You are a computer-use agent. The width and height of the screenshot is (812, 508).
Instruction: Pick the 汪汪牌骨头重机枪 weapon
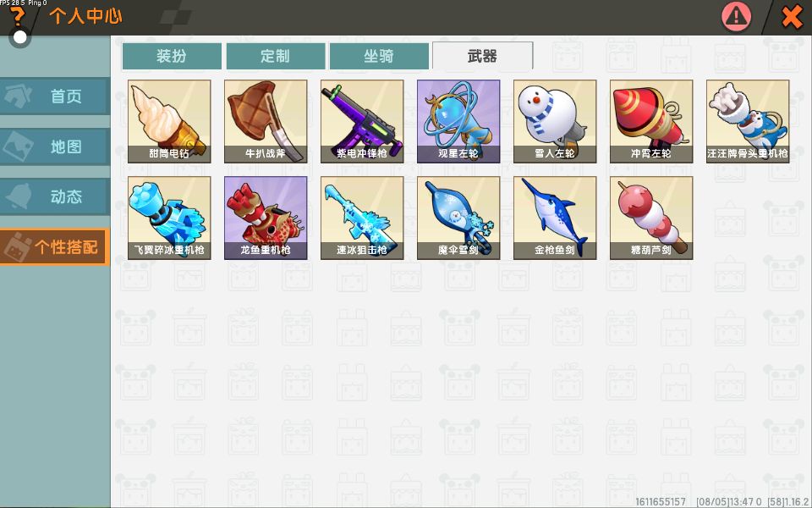coord(748,121)
